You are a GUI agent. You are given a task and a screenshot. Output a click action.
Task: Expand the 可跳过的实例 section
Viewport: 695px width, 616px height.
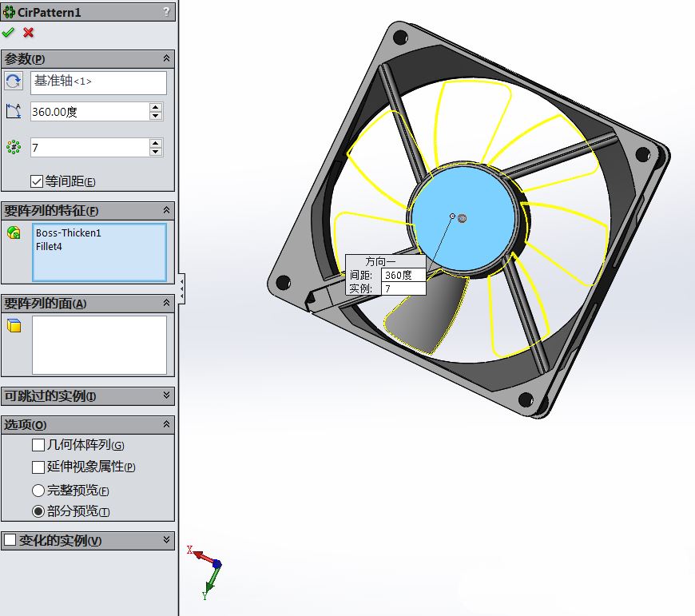[166, 395]
